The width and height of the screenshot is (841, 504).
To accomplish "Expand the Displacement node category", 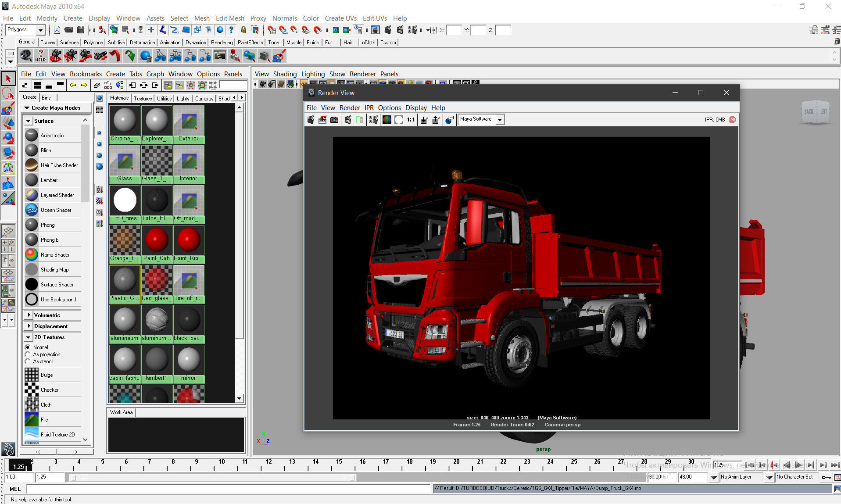I will 29,326.
